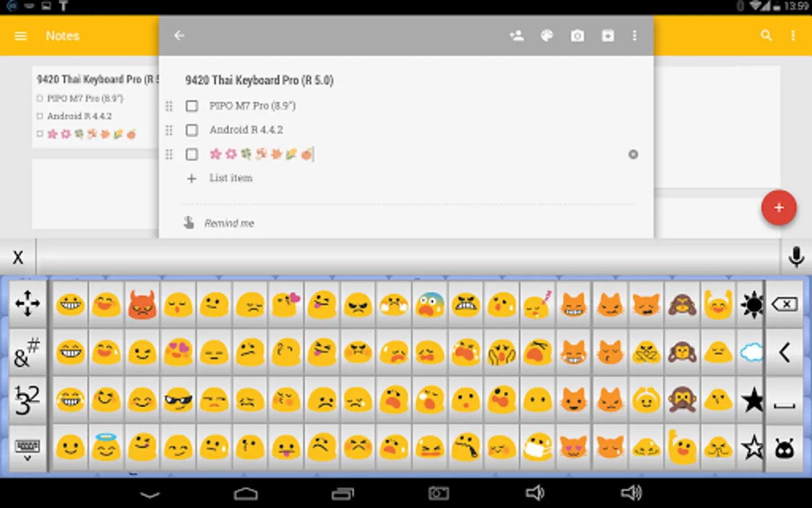
Task: Switch to the &# symbols keyboard
Action: pyautogui.click(x=28, y=352)
